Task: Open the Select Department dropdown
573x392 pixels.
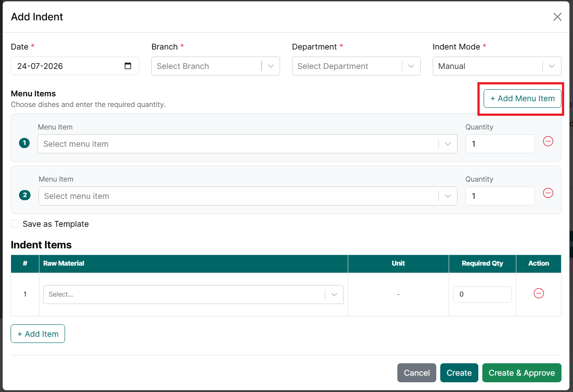Action: 356,66
